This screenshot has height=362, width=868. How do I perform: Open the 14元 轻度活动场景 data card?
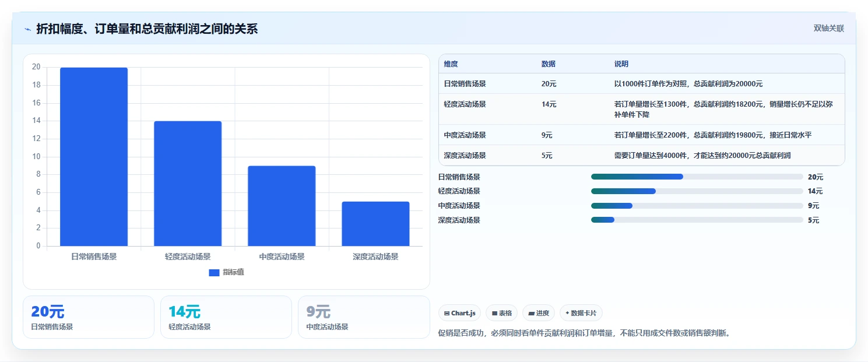click(226, 317)
